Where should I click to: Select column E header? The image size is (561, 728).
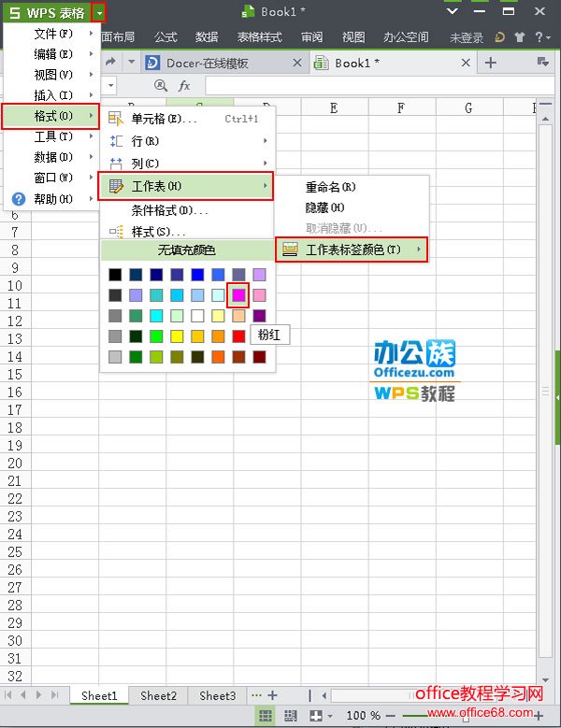pos(334,108)
